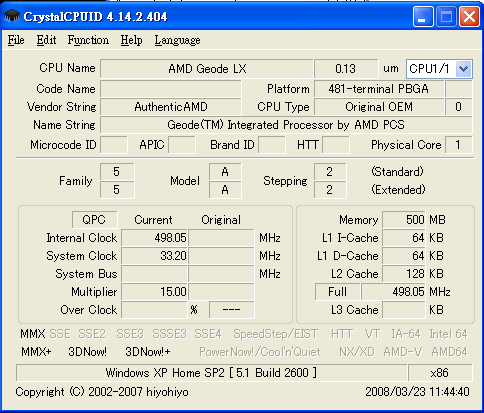
Task: Click the System Clock 33.20 value
Action: pyautogui.click(x=155, y=256)
